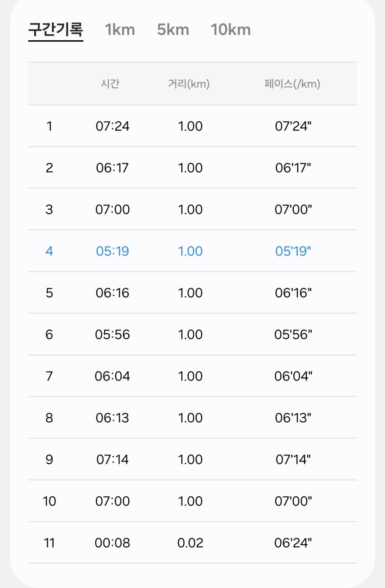Select lap 2 row with time 06:17

192,168
